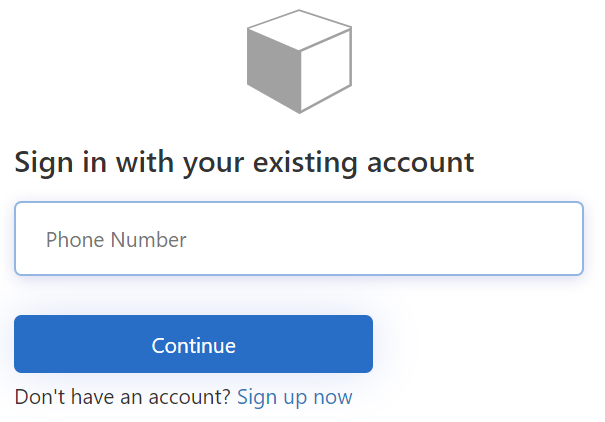Screen dimensions: 605x422
Task: Click the "Don't have an account?" text
Action: pyautogui.click(x=122, y=397)
